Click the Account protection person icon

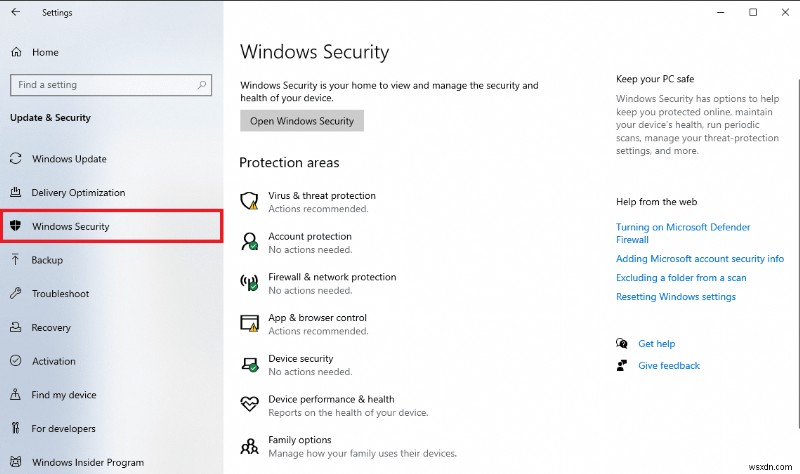coord(250,242)
